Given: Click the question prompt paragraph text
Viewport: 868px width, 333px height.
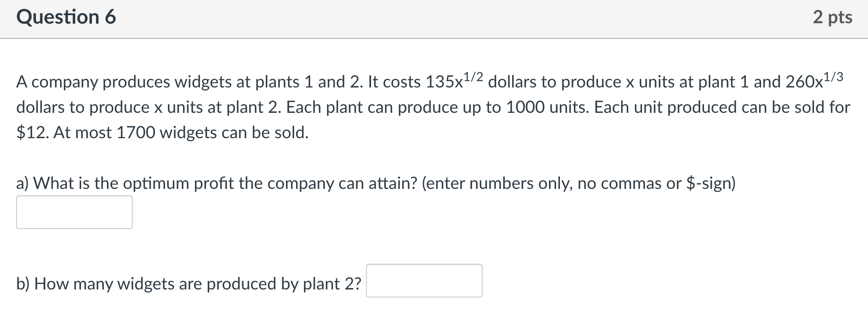Looking at the screenshot, I should pyautogui.click(x=296, y=107).
